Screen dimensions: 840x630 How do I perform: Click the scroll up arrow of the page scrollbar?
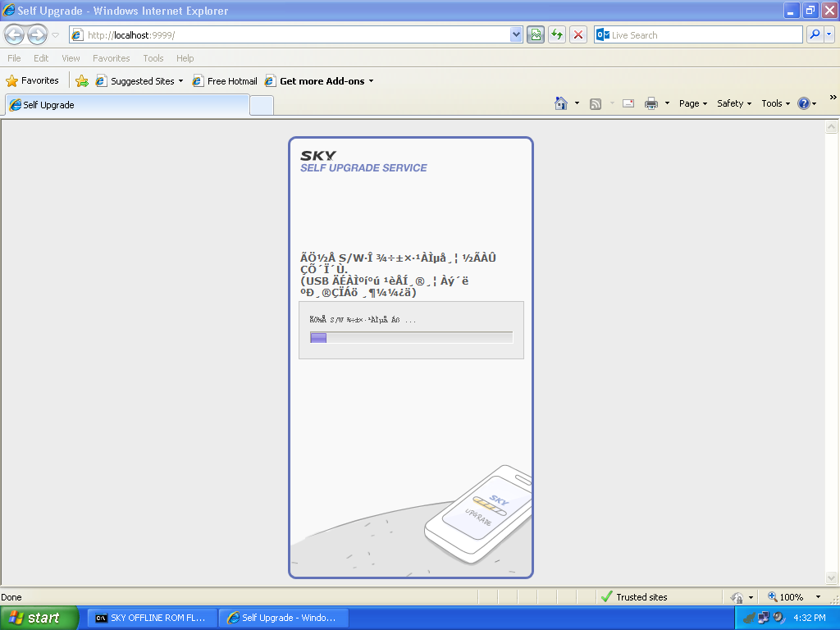click(832, 127)
